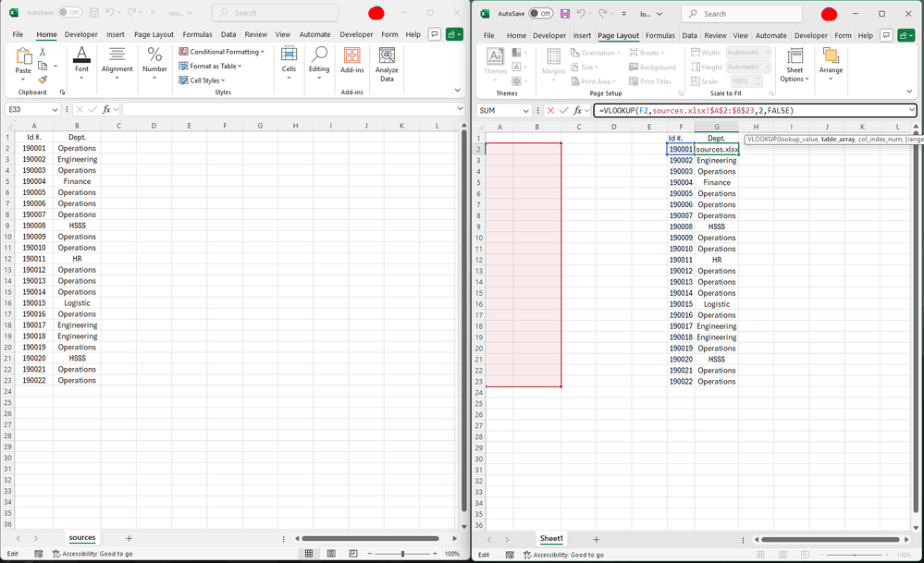This screenshot has width=924, height=563.
Task: Click the zoom out minus in the left status bar
Action: pos(370,554)
